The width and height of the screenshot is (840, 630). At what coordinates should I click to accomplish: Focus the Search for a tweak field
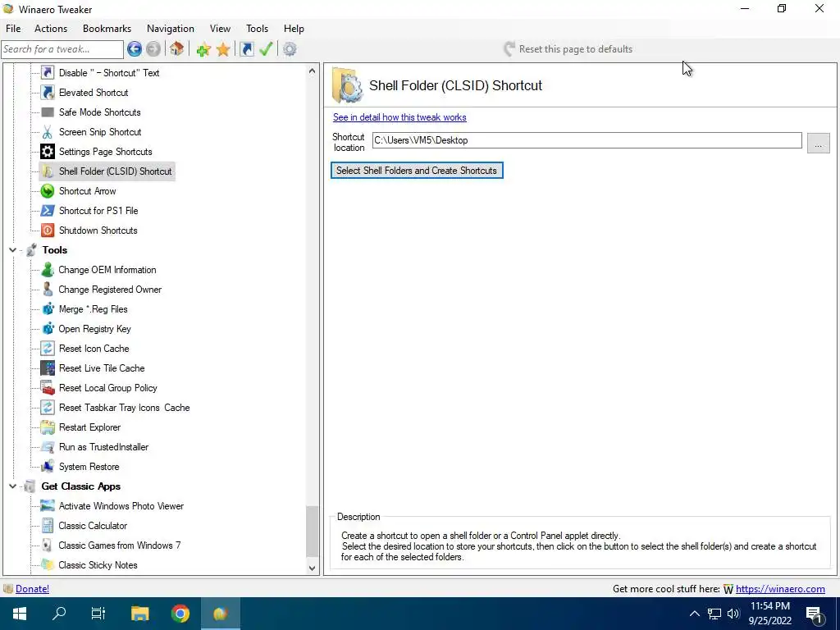tap(62, 49)
